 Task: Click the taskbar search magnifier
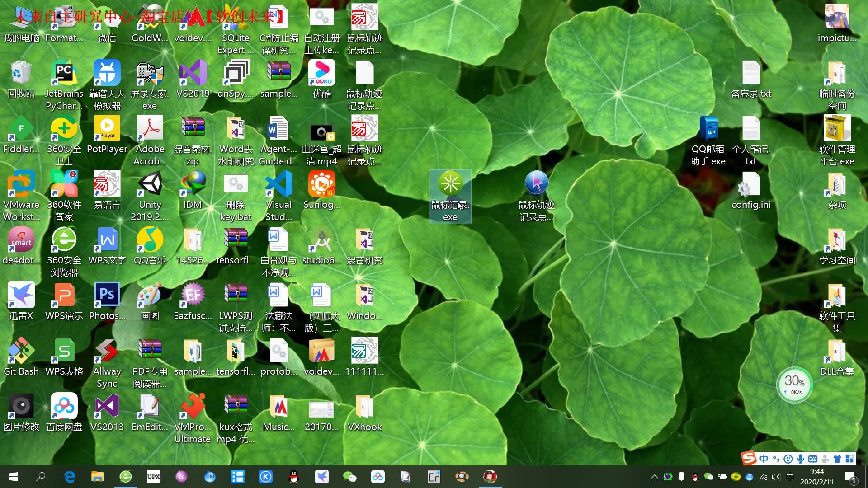tap(41, 477)
